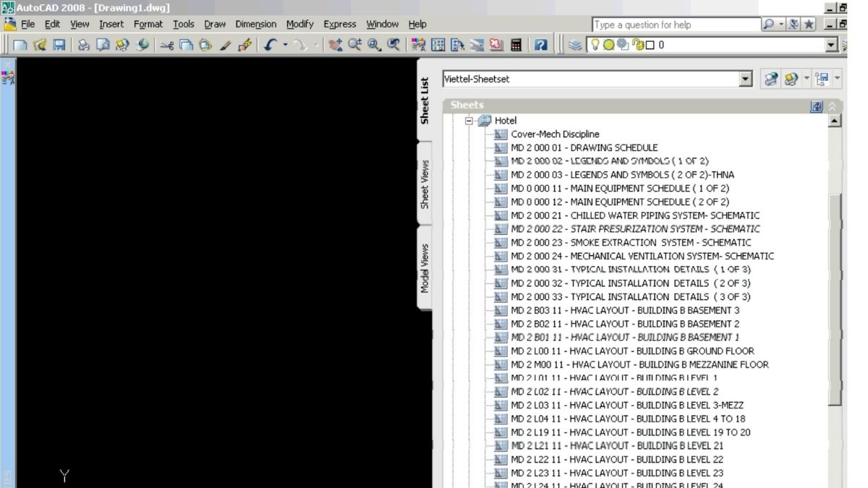Open the Block Editor lightning icon
The width and height of the screenshot is (868, 488).
coord(244,45)
